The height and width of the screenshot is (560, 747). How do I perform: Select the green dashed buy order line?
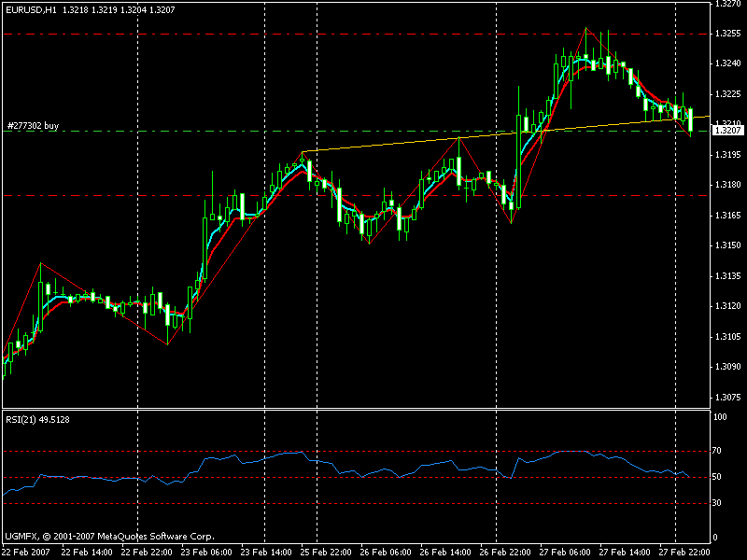pos(280,132)
